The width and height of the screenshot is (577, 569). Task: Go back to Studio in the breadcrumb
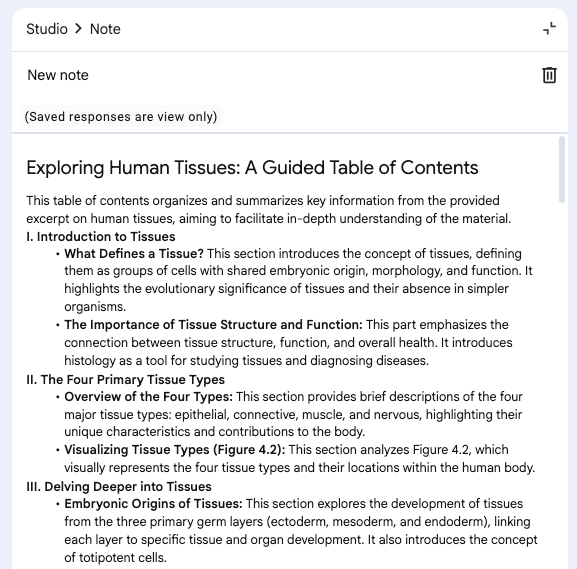click(47, 29)
